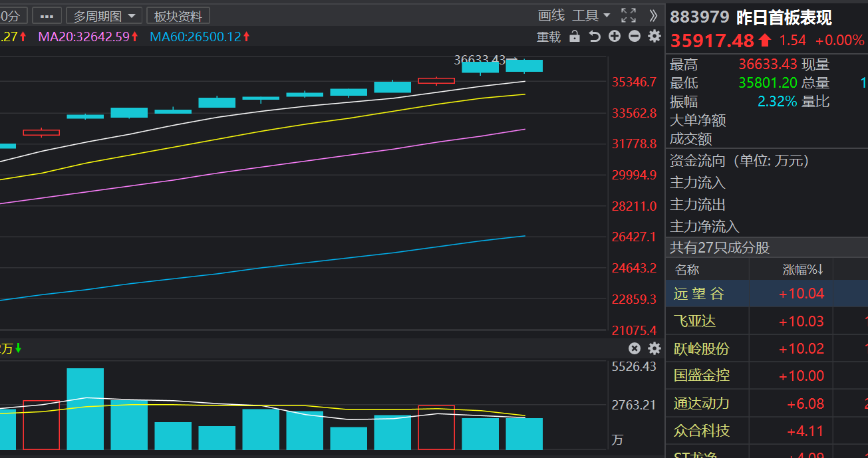Enter fullscreen with the expand icon
Viewport: 868px width, 458px height.
pyautogui.click(x=628, y=15)
